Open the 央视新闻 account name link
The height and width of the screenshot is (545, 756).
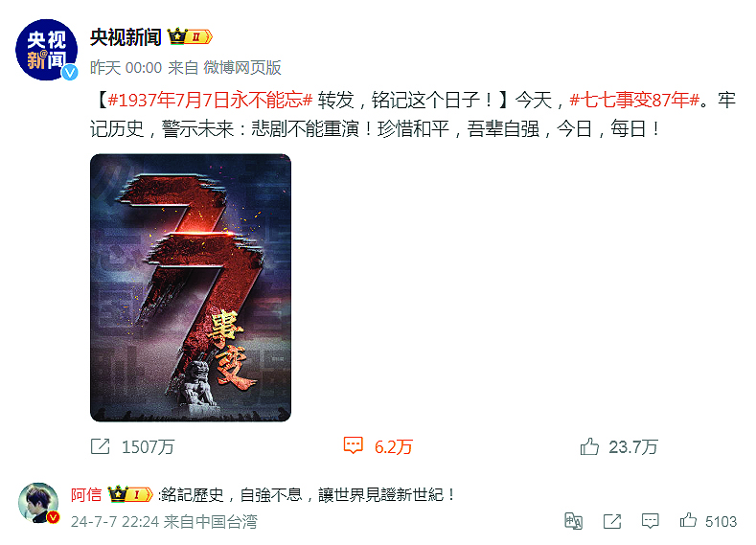(x=126, y=37)
